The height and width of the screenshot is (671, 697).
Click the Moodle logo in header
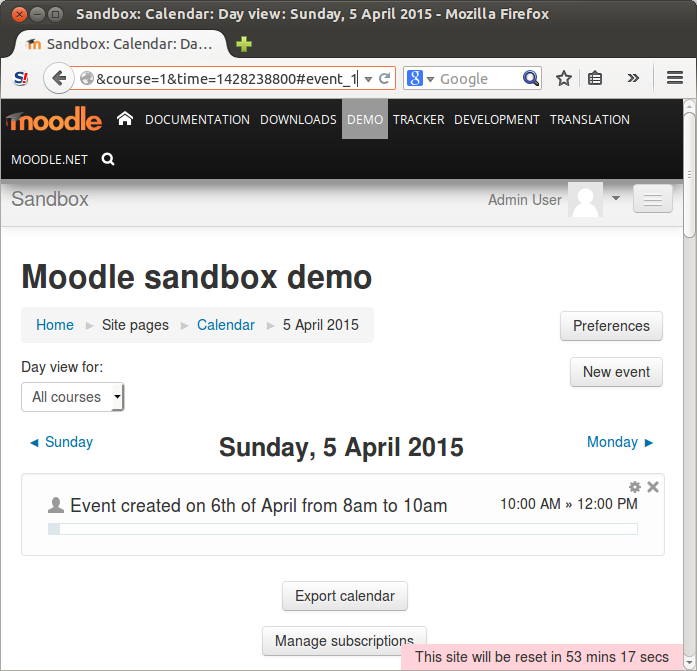tap(54, 119)
